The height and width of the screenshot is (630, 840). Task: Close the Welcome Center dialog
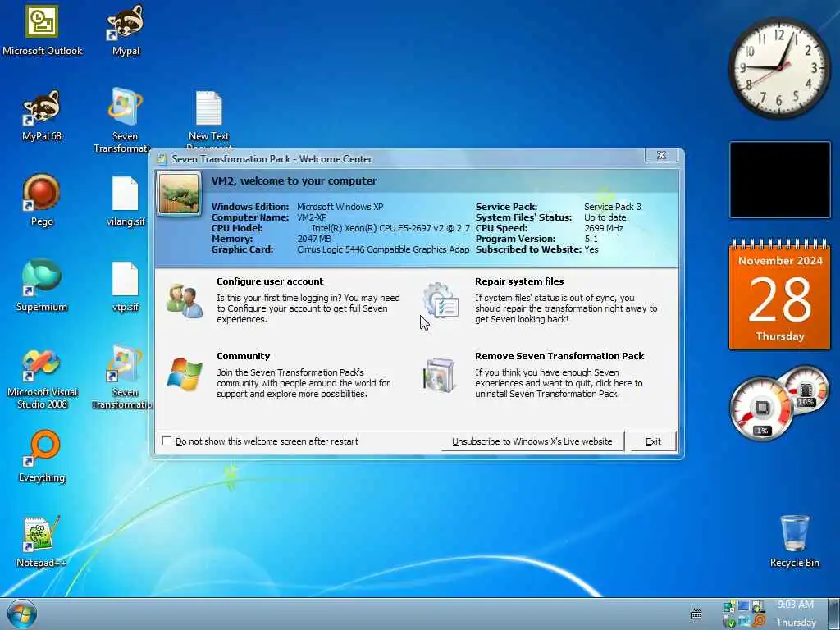pos(661,155)
